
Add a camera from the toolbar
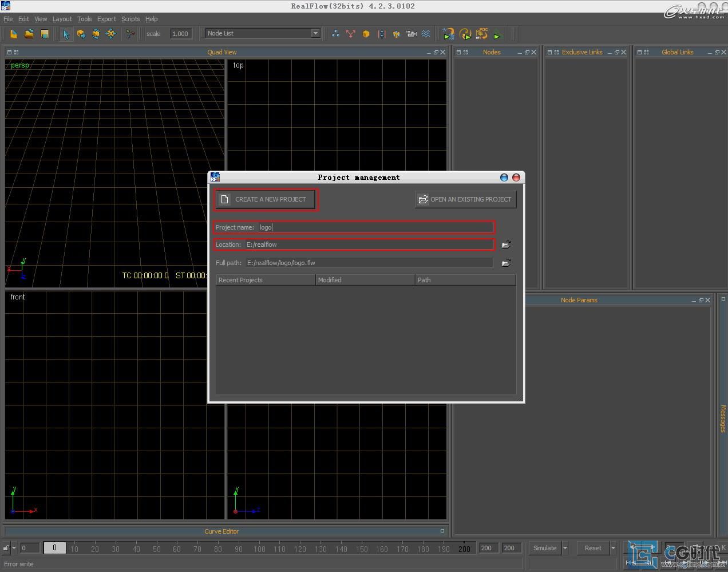click(x=412, y=34)
